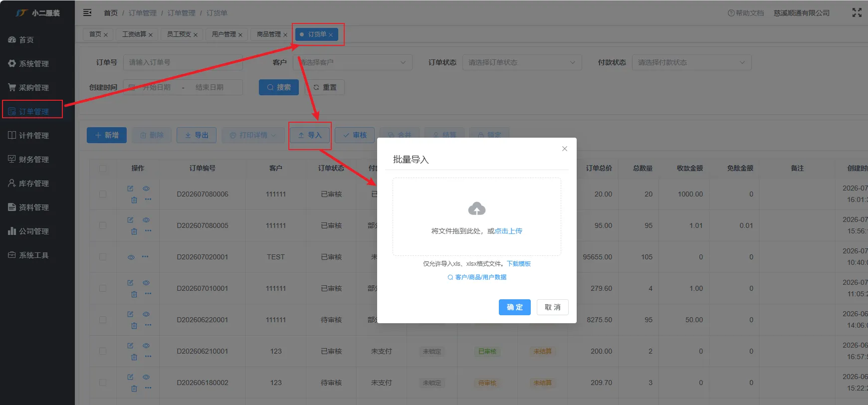Close the 工资结算 tab using its X
The image size is (868, 405).
tap(151, 35)
